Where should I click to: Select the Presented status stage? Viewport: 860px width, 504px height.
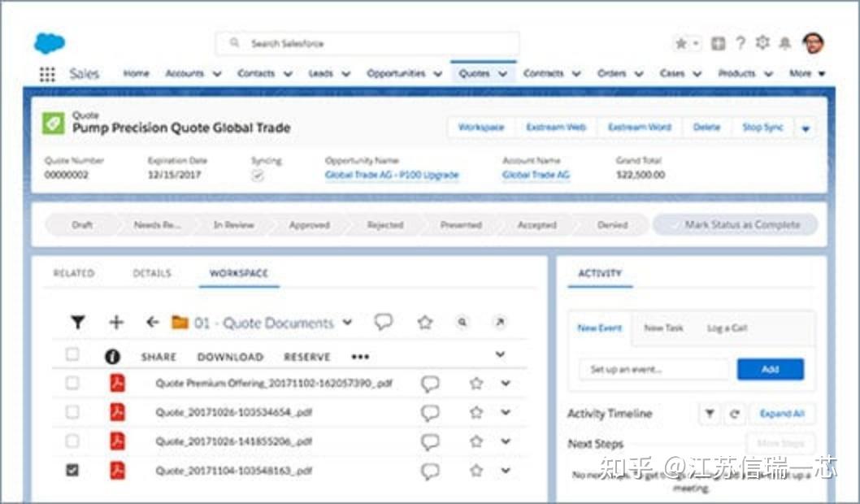[x=461, y=225]
